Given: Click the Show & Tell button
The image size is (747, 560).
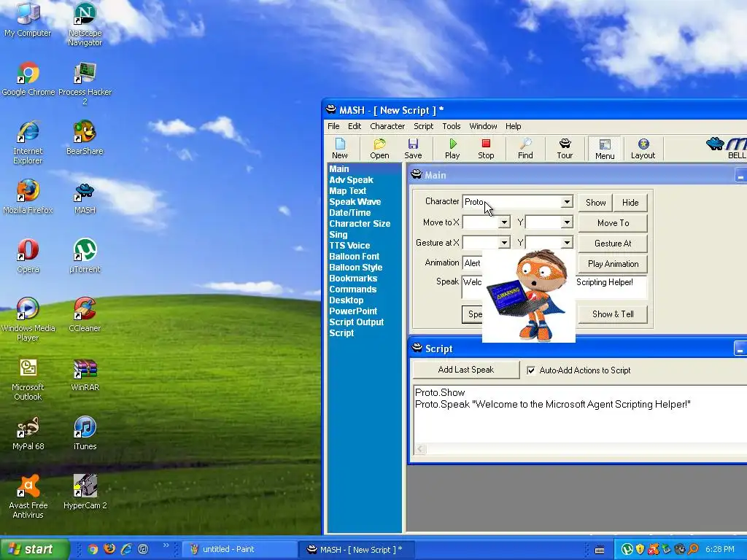Looking at the screenshot, I should tap(613, 314).
